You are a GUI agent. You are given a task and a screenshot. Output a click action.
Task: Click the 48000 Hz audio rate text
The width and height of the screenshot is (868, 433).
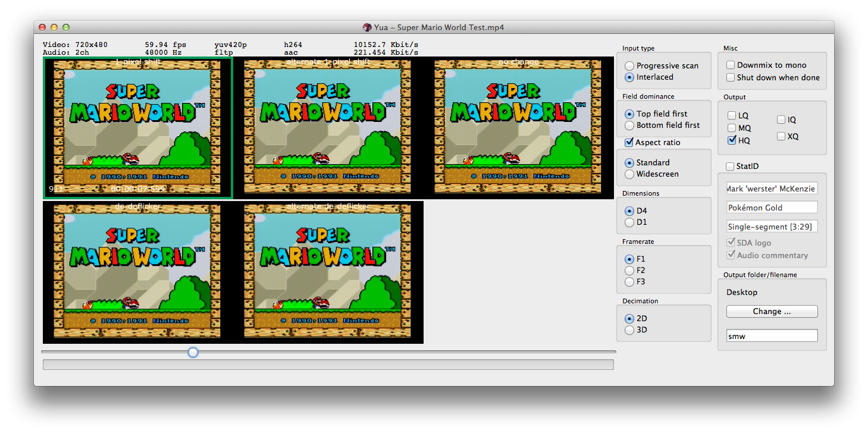coord(163,52)
